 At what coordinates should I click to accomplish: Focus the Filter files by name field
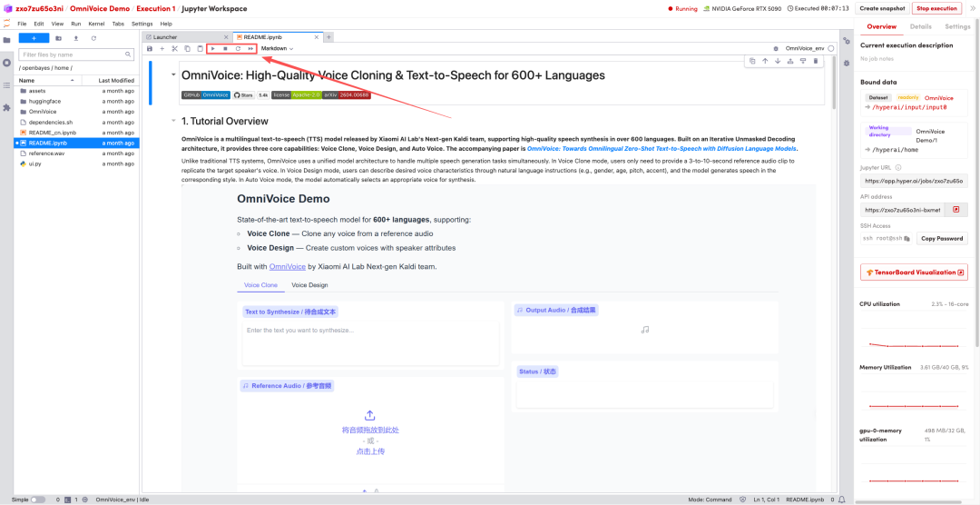pos(76,54)
